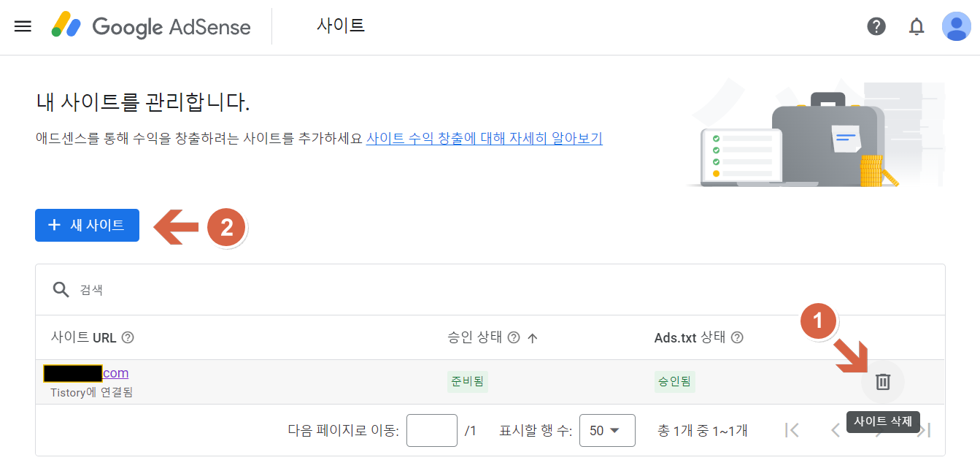Screen dimensions: 980x471
Task: Open the rows per page dropdown showing 50
Action: [x=609, y=430]
